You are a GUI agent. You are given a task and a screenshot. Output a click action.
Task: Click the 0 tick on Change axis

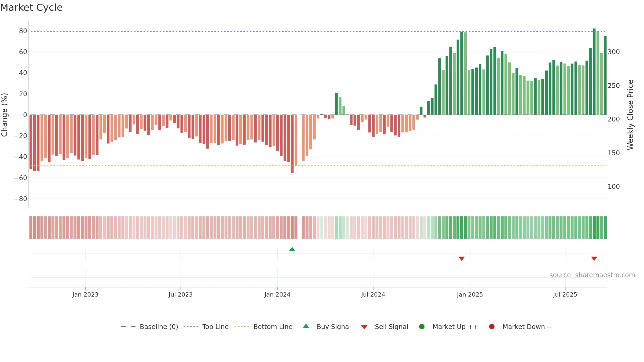point(25,115)
